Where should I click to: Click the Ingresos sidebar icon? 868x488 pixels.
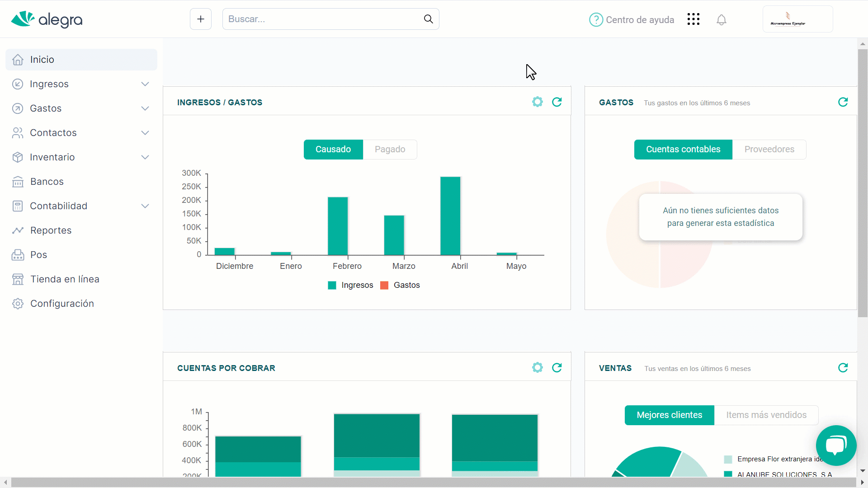18,84
